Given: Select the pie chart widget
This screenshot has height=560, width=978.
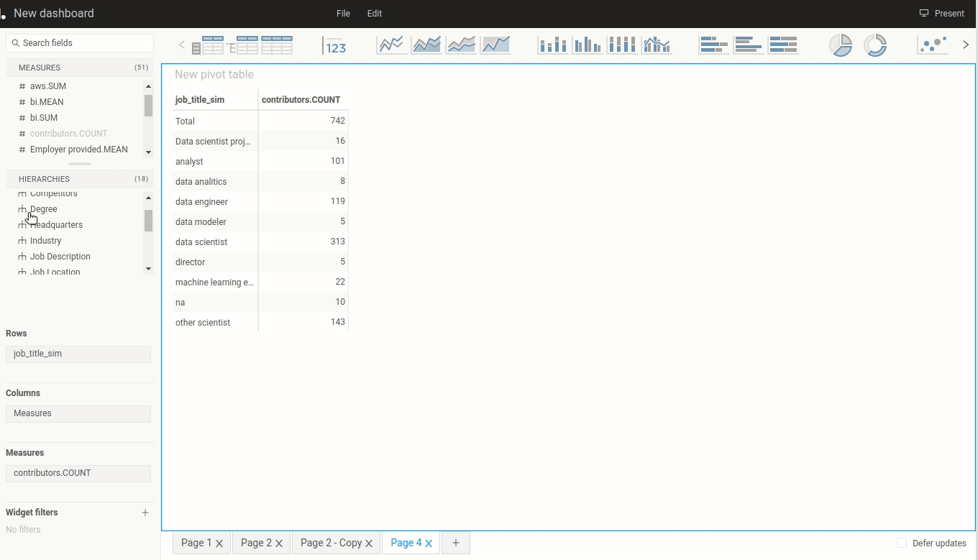Looking at the screenshot, I should coord(841,45).
